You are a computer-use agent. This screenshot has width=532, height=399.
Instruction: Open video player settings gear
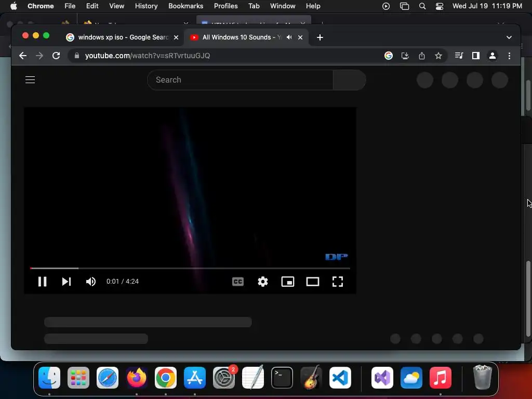click(262, 282)
